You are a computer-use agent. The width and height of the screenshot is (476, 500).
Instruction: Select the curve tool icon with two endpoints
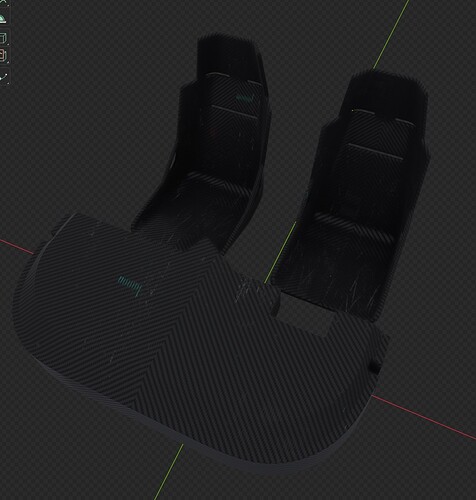coord(3,76)
